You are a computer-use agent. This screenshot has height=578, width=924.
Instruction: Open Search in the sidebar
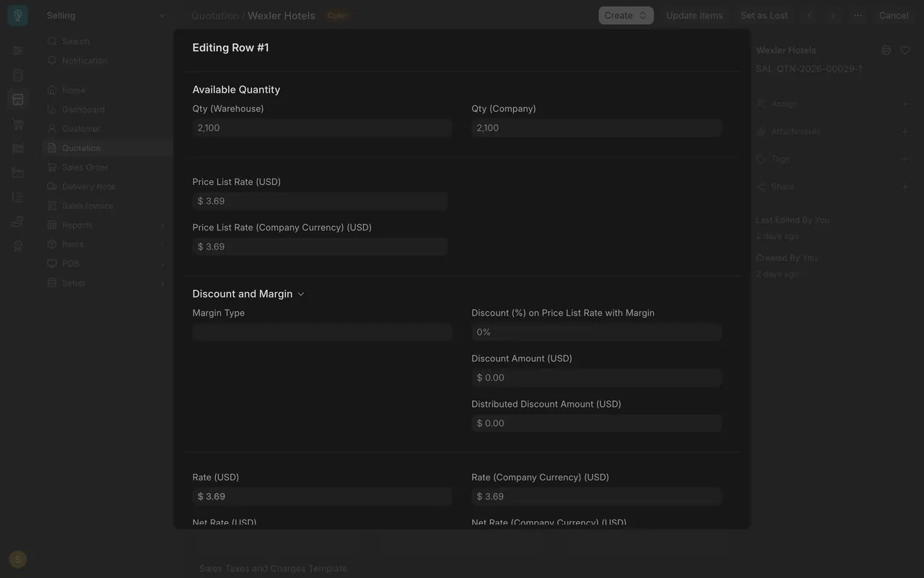(x=107, y=41)
